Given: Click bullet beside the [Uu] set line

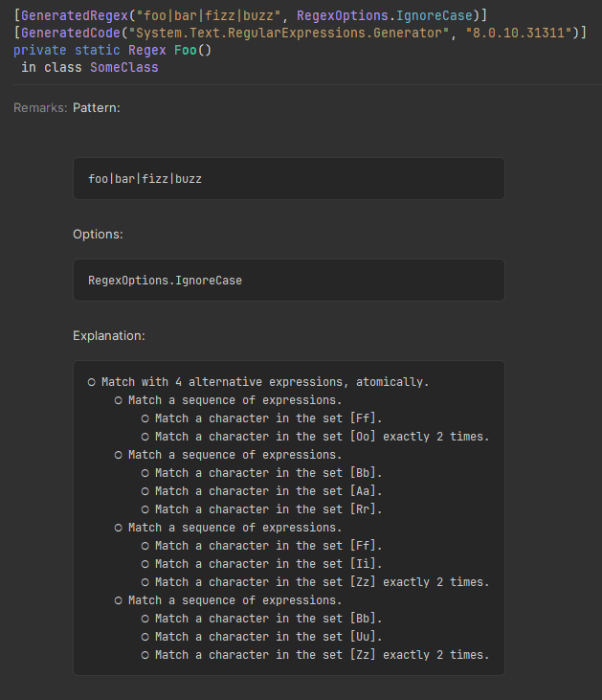Looking at the screenshot, I should pos(145,637).
